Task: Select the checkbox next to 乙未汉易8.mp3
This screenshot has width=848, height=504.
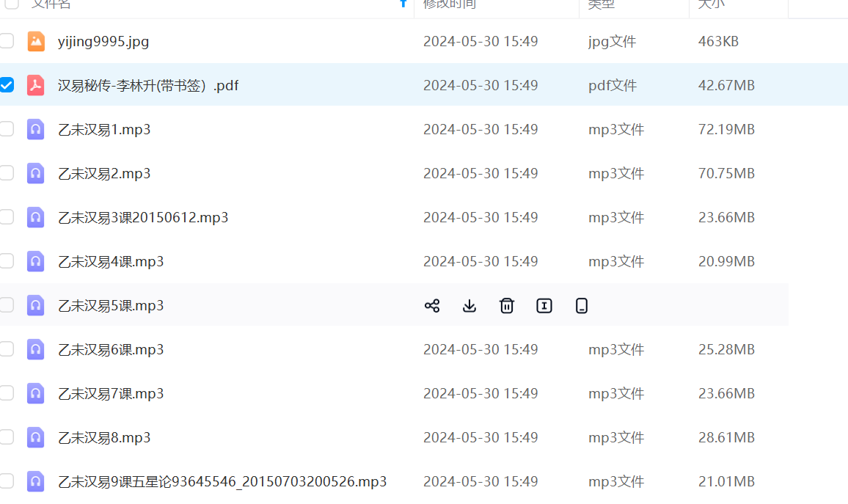Action: 7,437
